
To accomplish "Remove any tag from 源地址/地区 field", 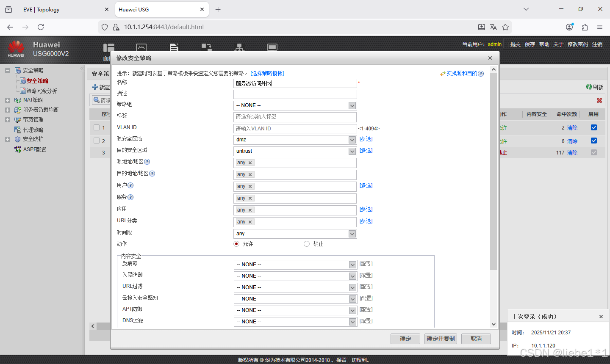I will coord(250,163).
